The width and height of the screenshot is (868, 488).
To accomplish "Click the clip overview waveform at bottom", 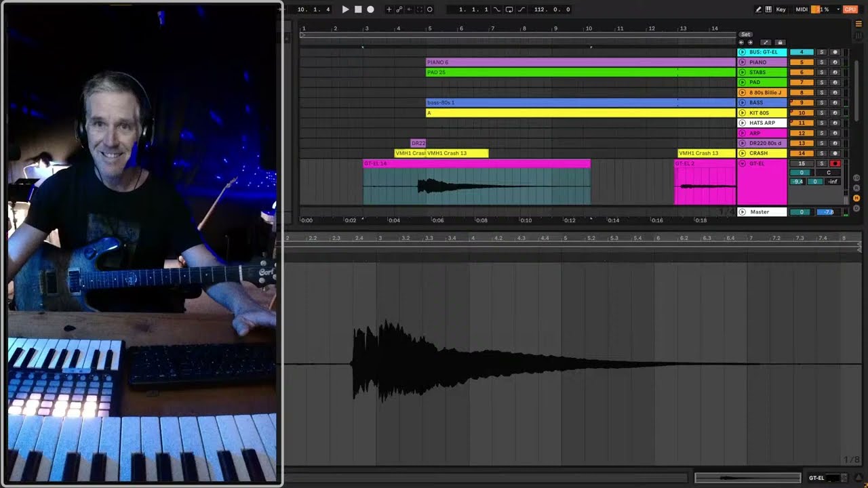I will coord(747,478).
